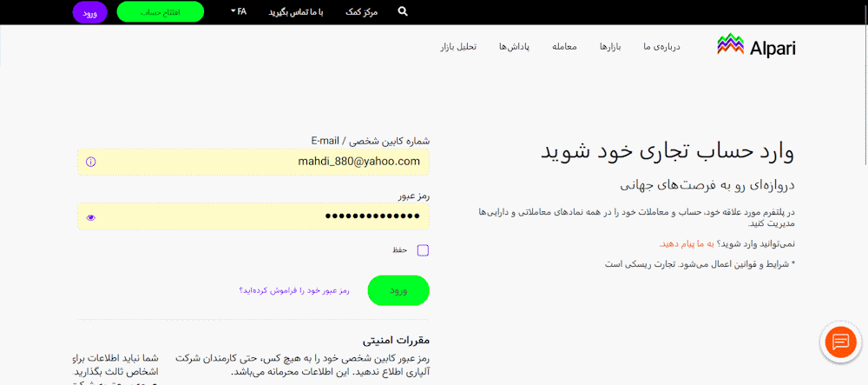Open the بازارها menu
The height and width of the screenshot is (385, 868).
610,47
